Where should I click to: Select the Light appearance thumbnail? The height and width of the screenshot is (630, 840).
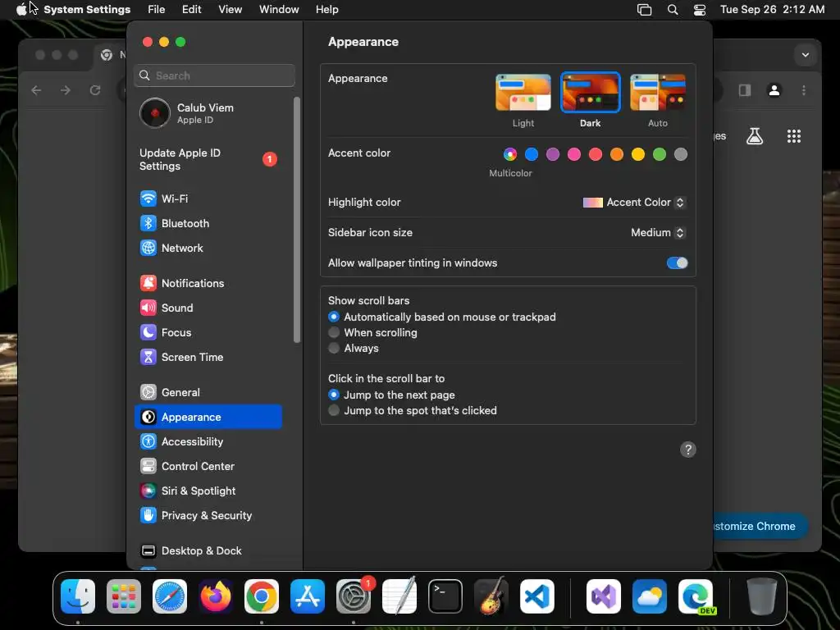tap(523, 93)
